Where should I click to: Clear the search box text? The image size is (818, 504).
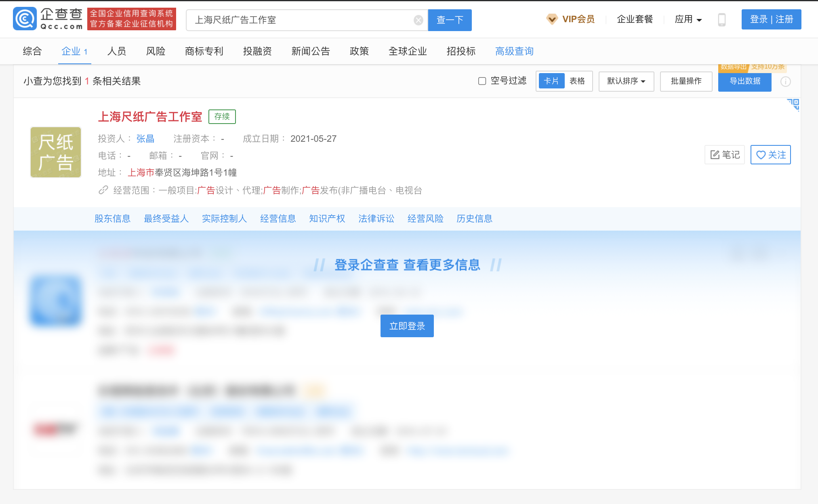[x=418, y=20]
